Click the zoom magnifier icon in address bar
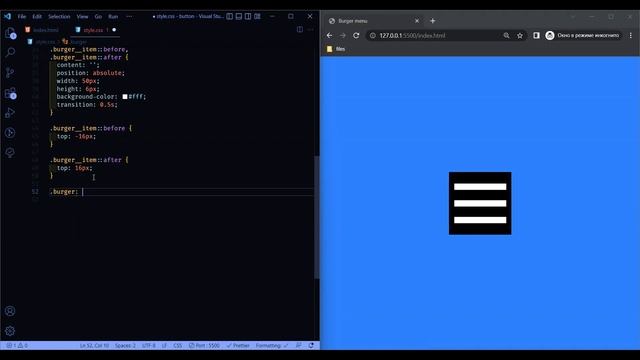640x360 pixels. [x=506, y=36]
